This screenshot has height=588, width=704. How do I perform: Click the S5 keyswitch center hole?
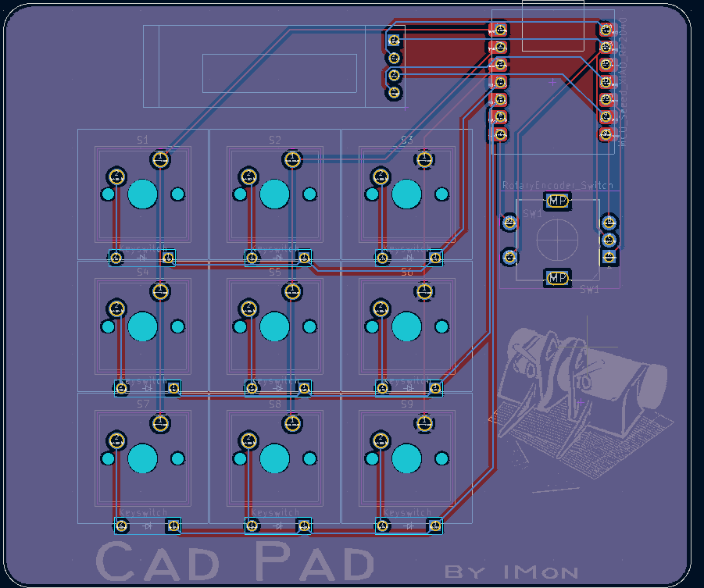point(275,326)
